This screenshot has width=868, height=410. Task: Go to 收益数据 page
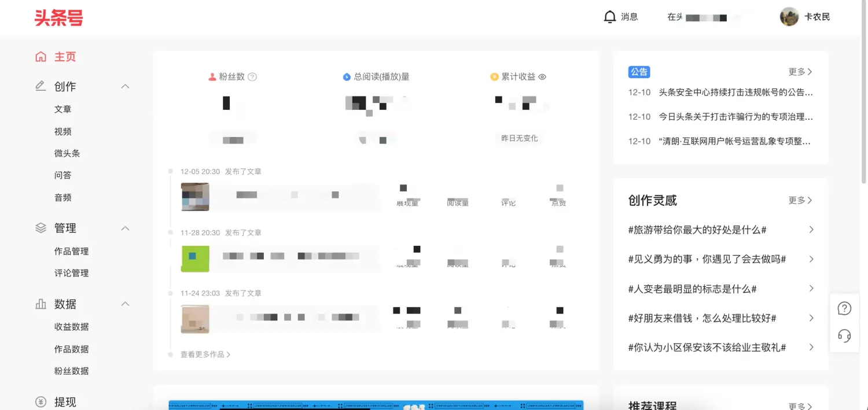click(x=72, y=327)
